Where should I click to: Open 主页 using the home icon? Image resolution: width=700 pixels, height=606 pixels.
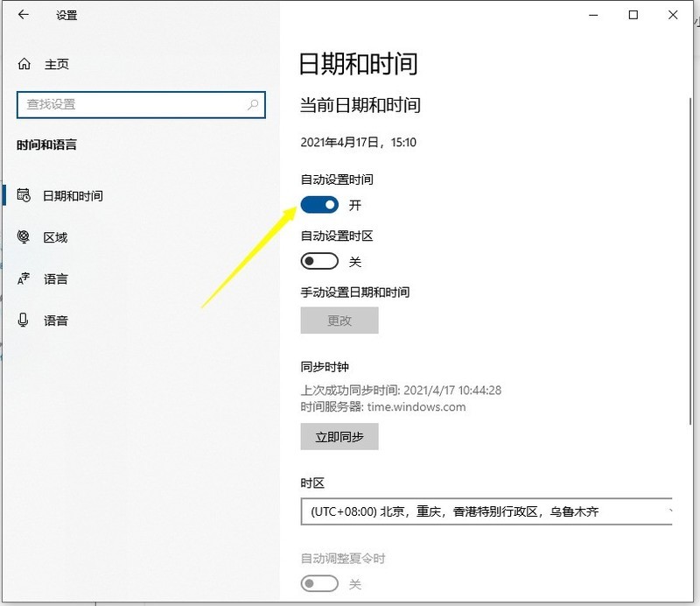[24, 63]
